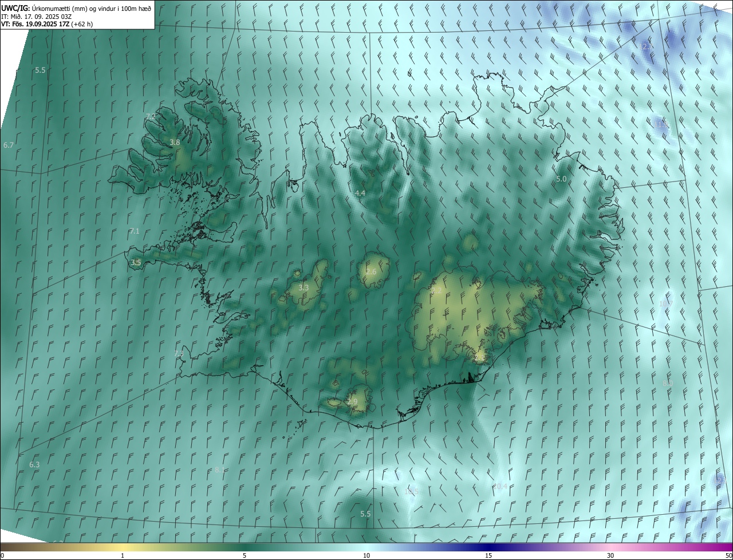This screenshot has height=560, width=733.
Task: Click the 10.5 value label south of Iceland
Action: (412, 491)
